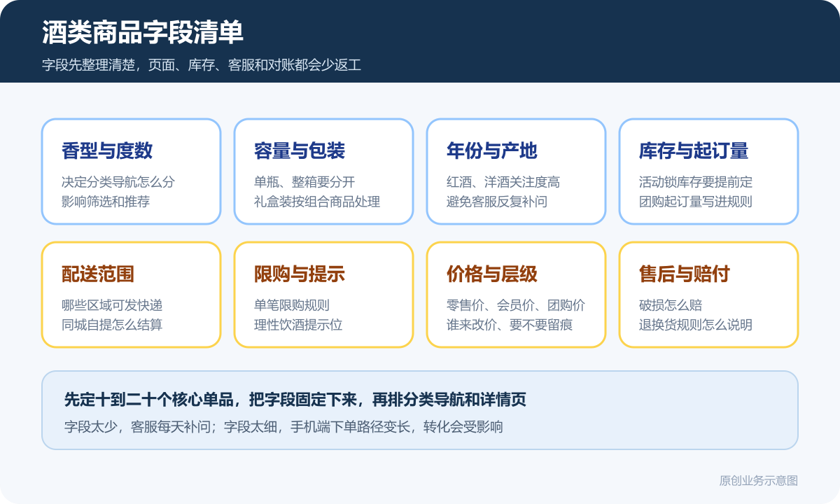The width and height of the screenshot is (840, 504).
Task: Select the 香型与度数 card heading
Action: [107, 150]
